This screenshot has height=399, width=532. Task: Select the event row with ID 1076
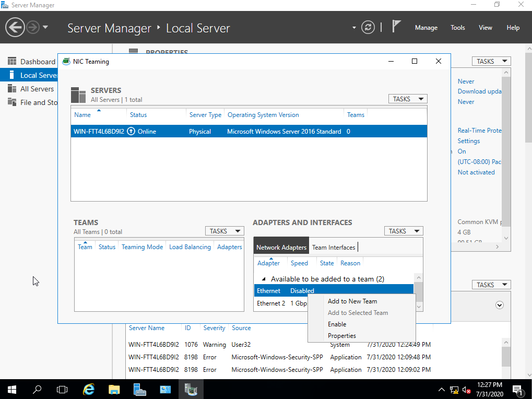click(279, 345)
